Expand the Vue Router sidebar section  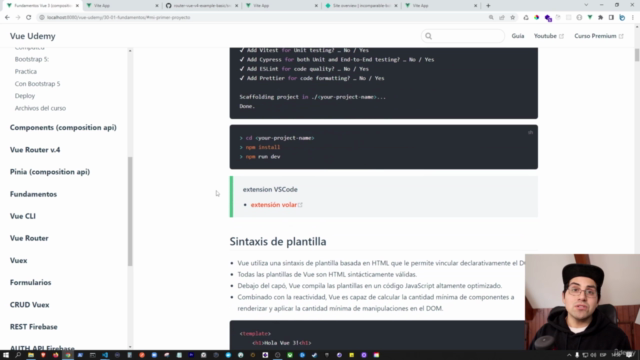pyautogui.click(x=29, y=238)
